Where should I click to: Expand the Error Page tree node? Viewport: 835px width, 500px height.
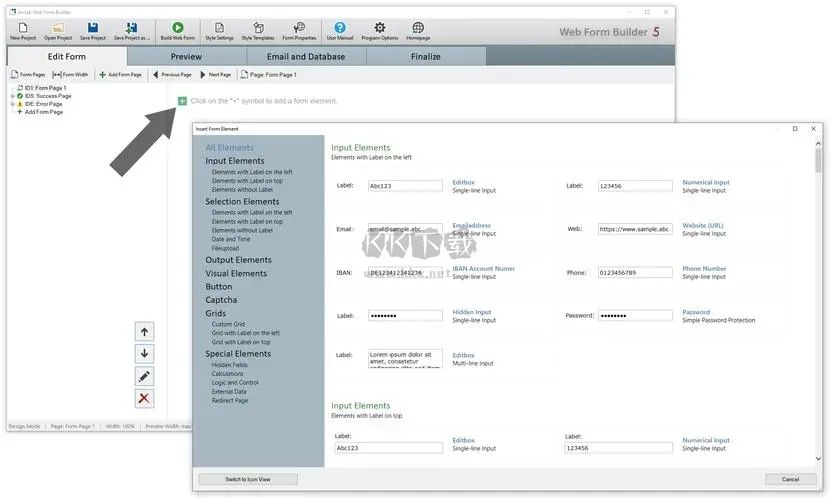(12, 104)
